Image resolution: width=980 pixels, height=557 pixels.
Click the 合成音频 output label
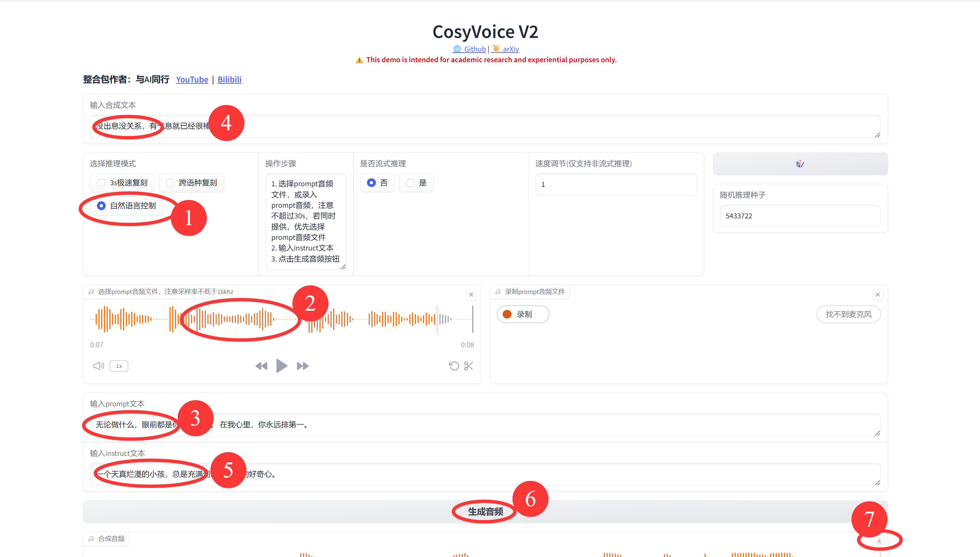[107, 539]
